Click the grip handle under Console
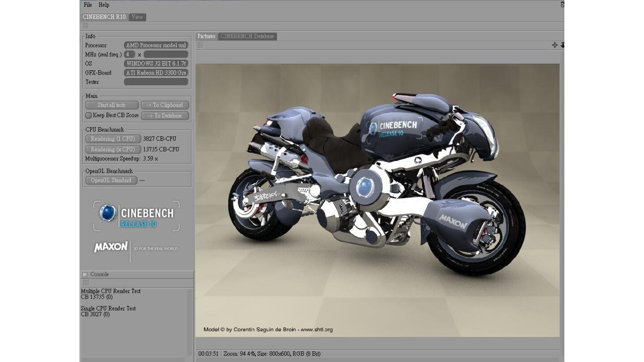This screenshot has height=362, width=644. click(x=85, y=283)
